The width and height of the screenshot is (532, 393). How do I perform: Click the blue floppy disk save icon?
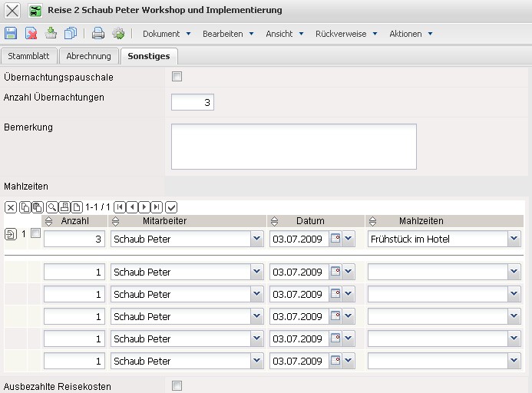coord(12,33)
